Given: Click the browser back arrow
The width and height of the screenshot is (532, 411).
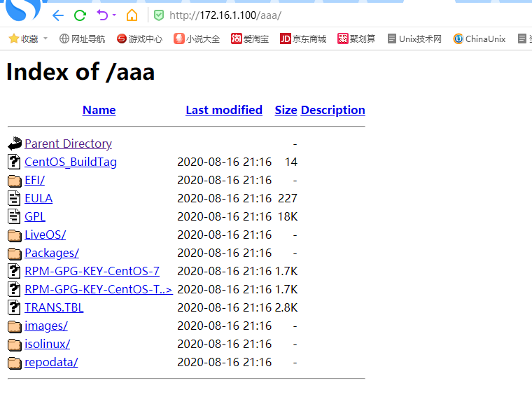Looking at the screenshot, I should 58,15.
